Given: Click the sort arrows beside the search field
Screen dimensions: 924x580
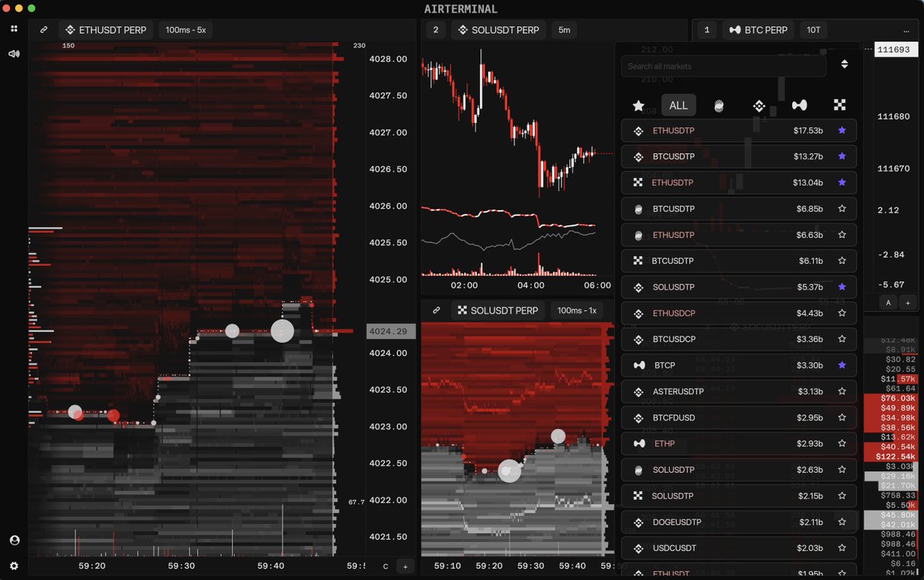Looking at the screenshot, I should [844, 65].
